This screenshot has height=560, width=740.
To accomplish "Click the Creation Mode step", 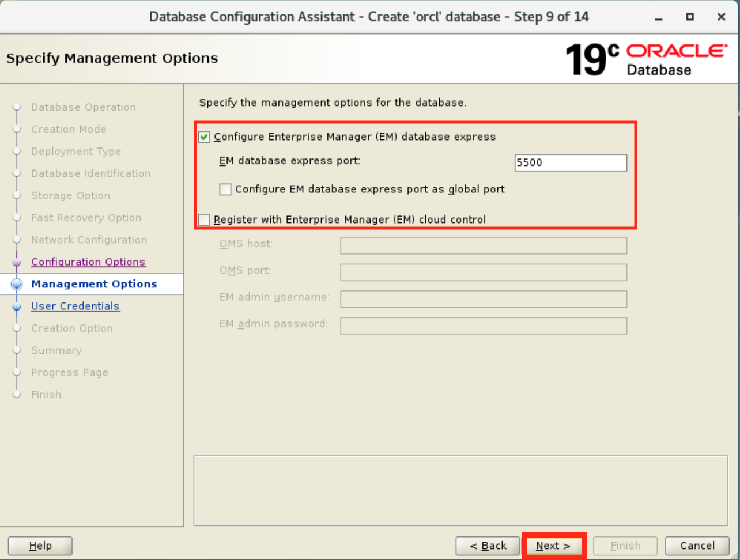I will tap(69, 129).
